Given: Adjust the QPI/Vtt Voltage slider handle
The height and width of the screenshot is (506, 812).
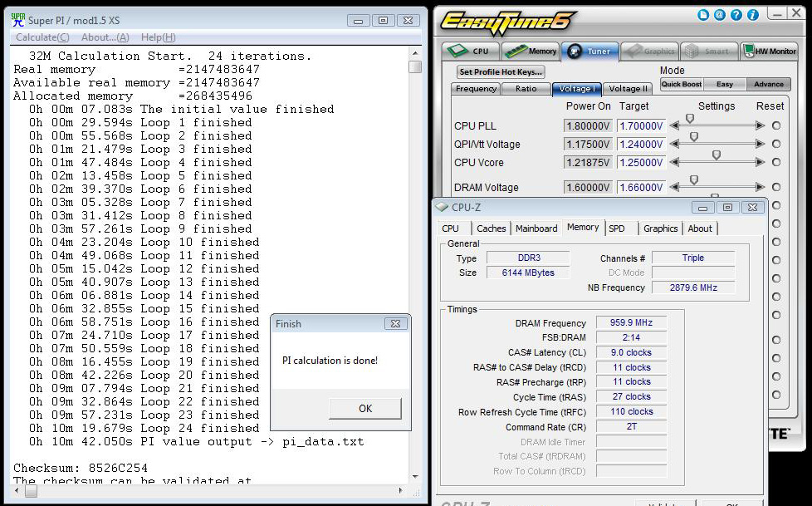Looking at the screenshot, I should [x=694, y=137].
